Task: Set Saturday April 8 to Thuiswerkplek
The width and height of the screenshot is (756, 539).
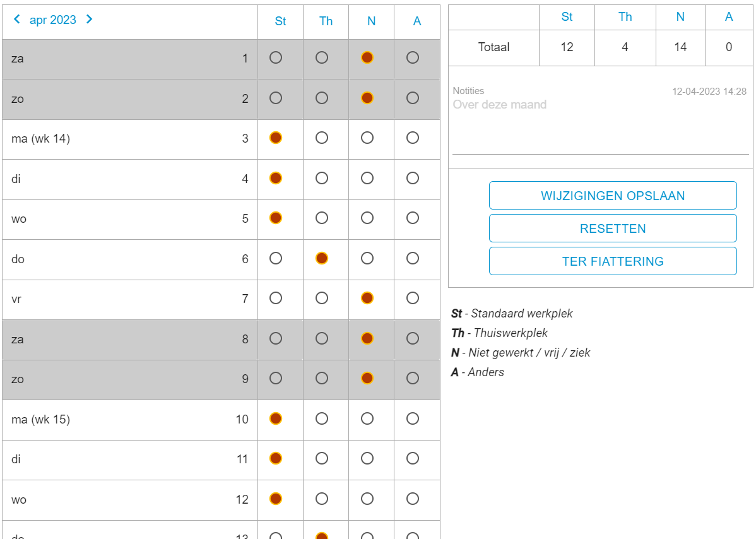Action: click(x=322, y=338)
